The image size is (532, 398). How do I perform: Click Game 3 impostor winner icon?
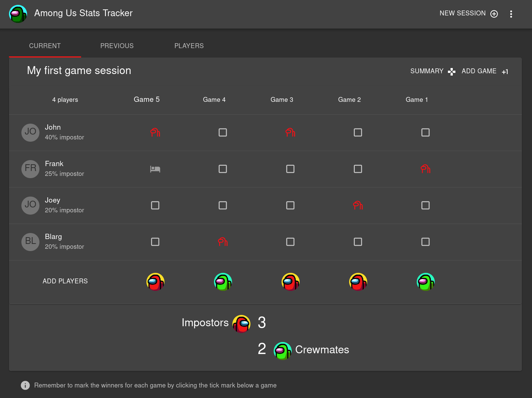(291, 282)
